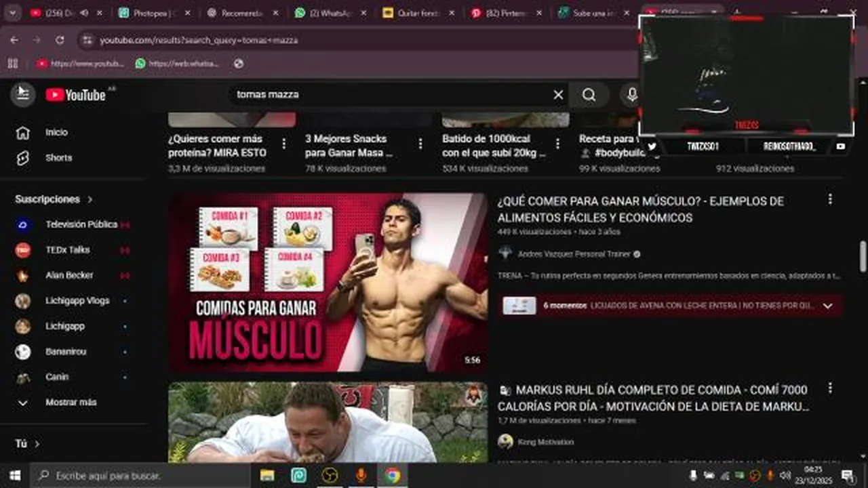Open the notifications center icon

[x=848, y=476]
